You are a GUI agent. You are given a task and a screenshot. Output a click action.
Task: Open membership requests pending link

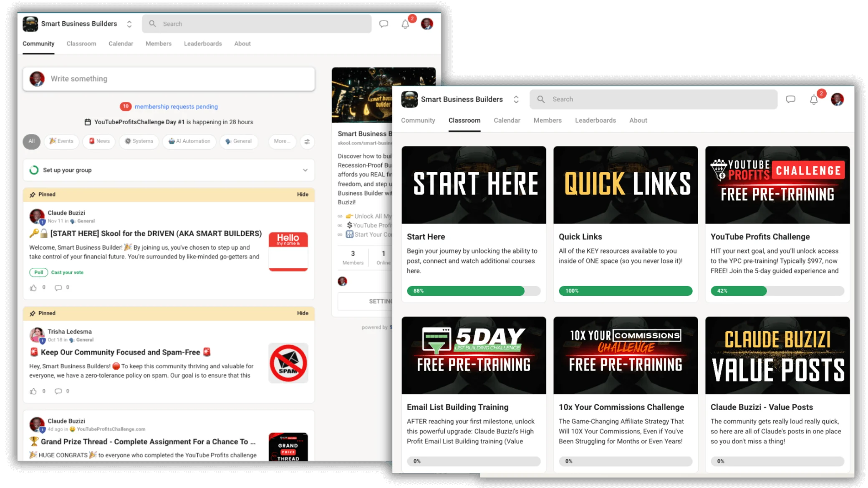[176, 107]
